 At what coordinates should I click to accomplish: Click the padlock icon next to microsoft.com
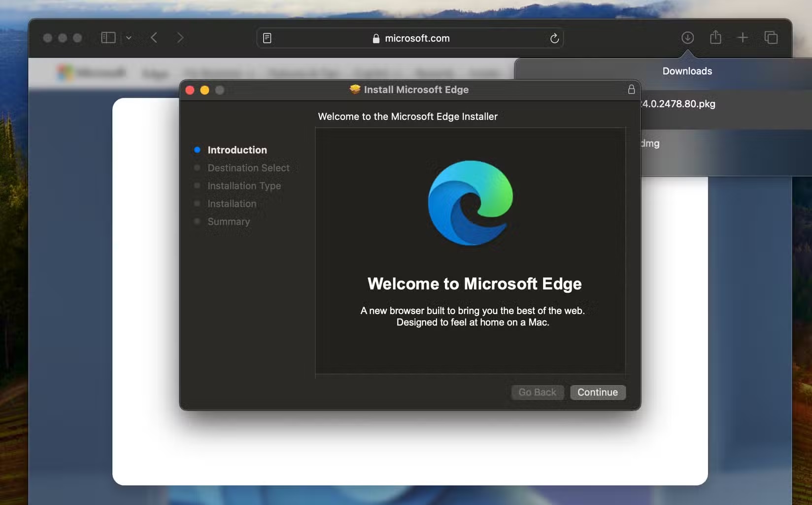(x=376, y=38)
